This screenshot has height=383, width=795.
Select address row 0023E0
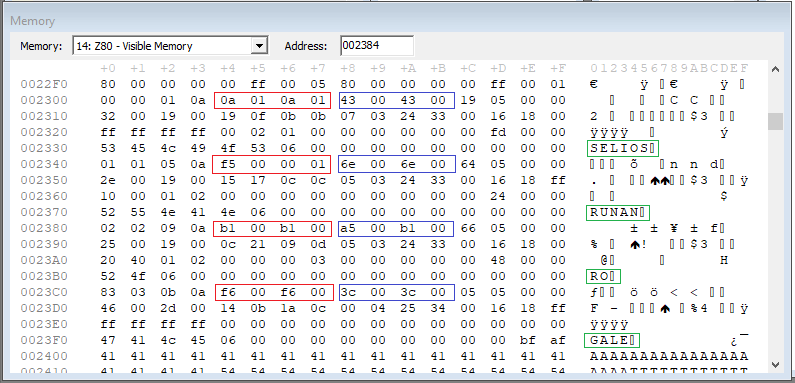pyautogui.click(x=44, y=324)
